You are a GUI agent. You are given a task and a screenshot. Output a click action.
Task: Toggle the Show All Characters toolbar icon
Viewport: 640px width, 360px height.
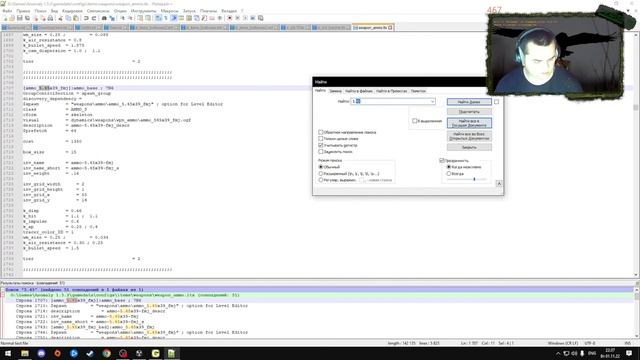pos(165,18)
